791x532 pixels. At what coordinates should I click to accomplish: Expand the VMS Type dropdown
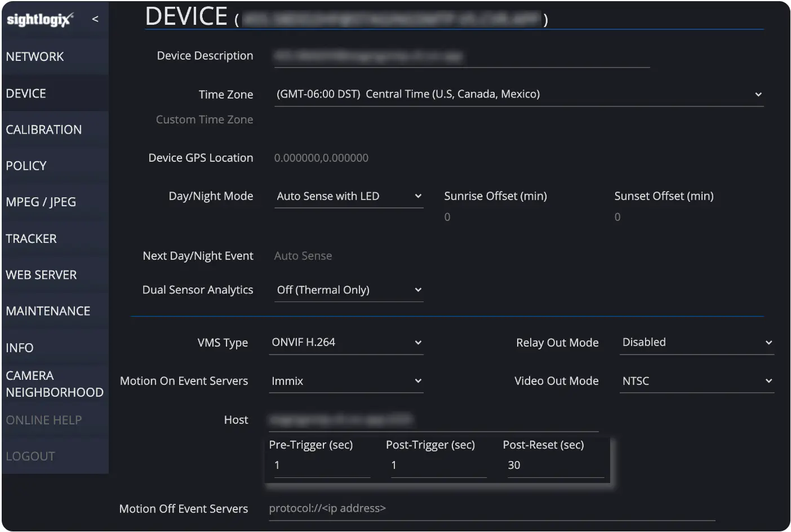pyautogui.click(x=346, y=343)
